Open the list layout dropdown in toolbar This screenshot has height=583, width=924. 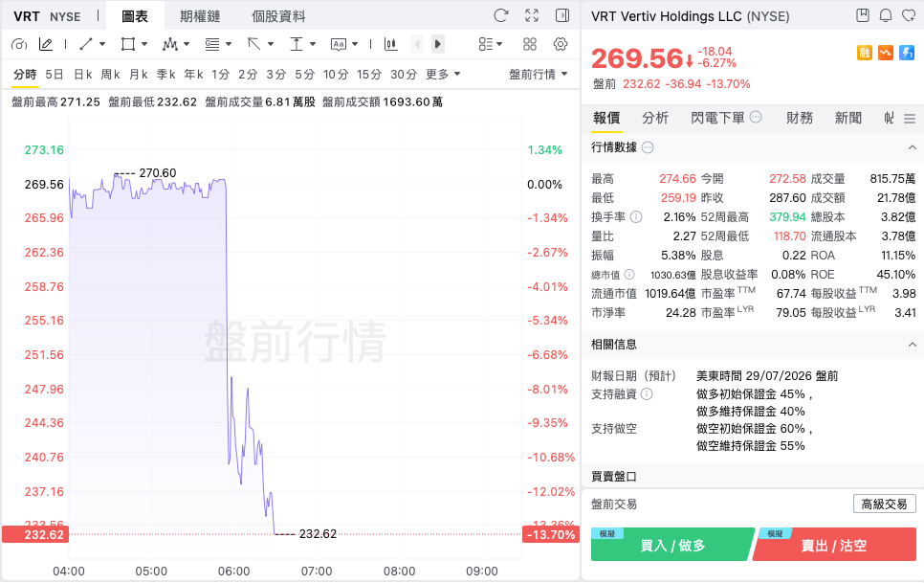click(491, 44)
